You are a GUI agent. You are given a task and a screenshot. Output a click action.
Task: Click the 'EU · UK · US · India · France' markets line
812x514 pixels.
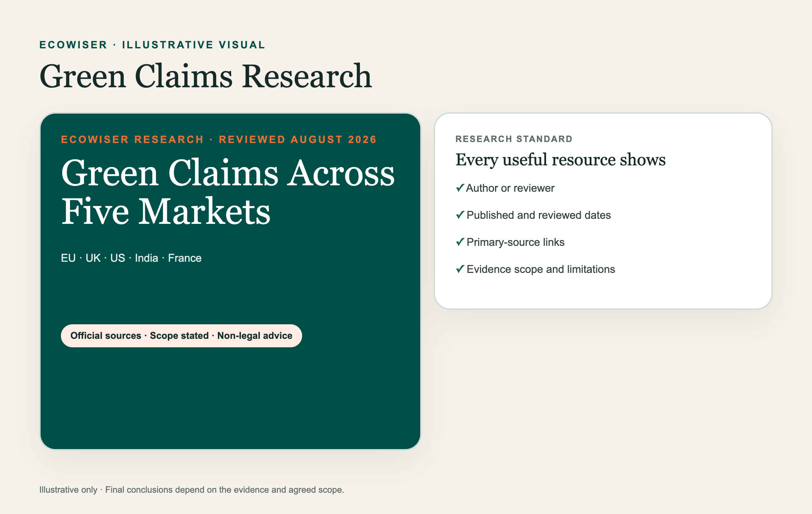131,258
